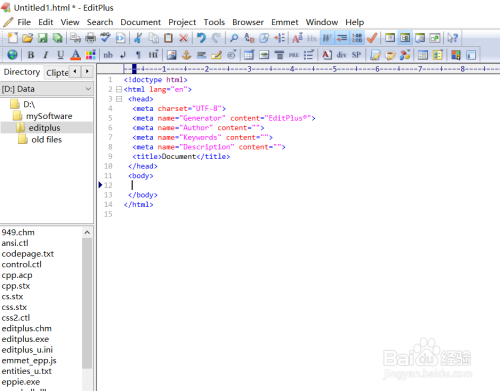The height and width of the screenshot is (391, 500).
Task: Select the mySoftware folder
Action: tap(49, 116)
